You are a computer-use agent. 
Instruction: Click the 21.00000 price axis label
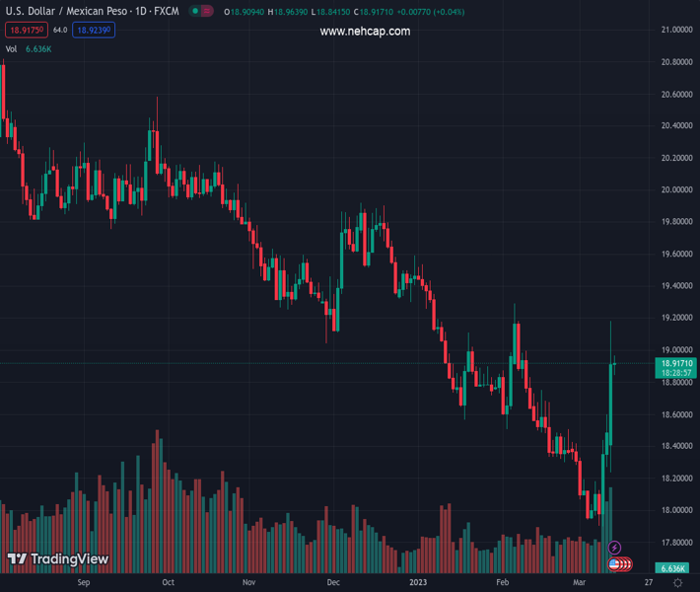(x=676, y=30)
